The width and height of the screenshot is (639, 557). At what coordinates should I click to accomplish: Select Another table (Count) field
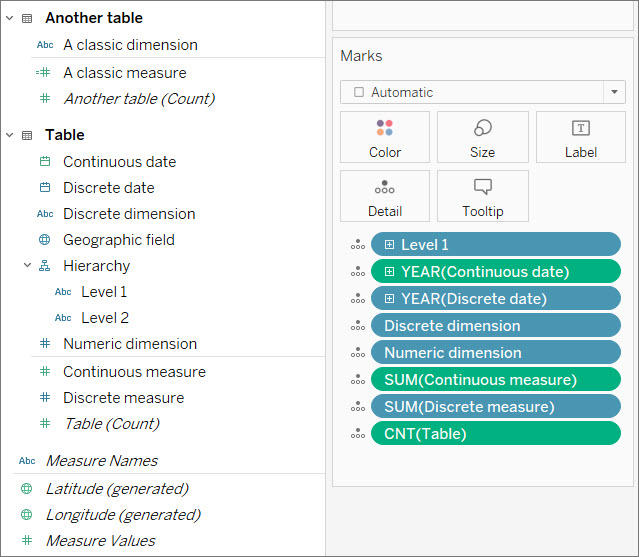[x=139, y=99]
